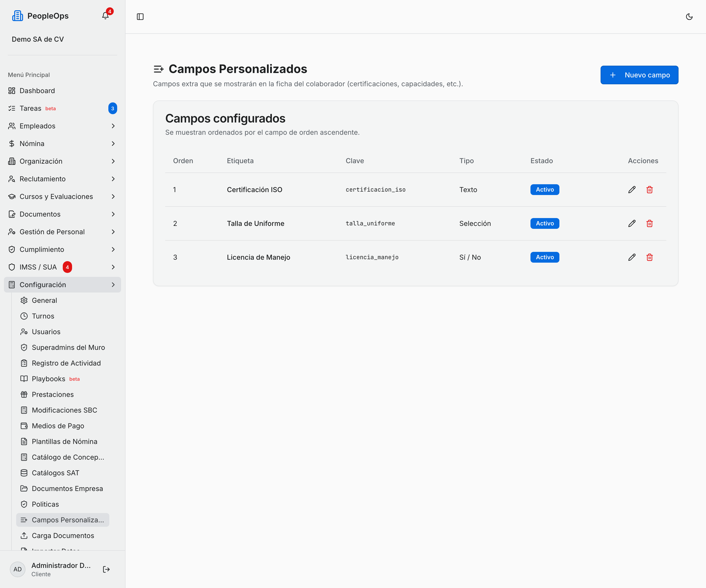The width and height of the screenshot is (706, 588).
Task: Open Carga Documentos page
Action: tap(63, 536)
